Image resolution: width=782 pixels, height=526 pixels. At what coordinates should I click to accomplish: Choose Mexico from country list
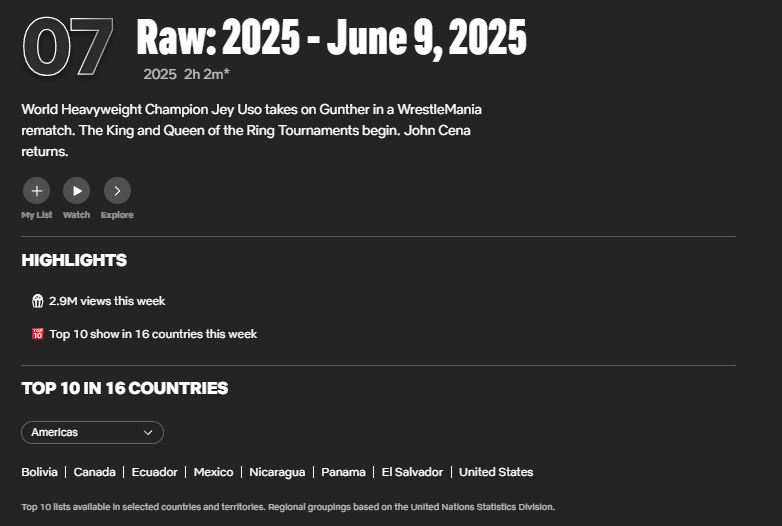pos(213,472)
